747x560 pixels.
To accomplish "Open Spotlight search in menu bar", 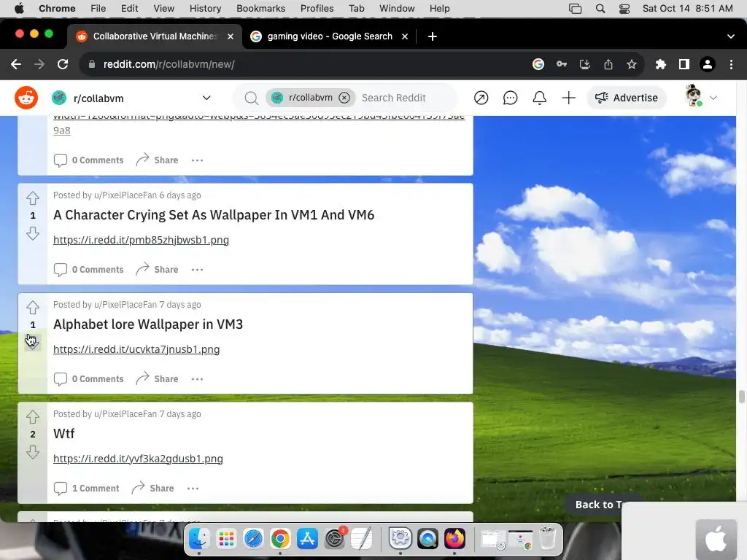I will click(600, 9).
